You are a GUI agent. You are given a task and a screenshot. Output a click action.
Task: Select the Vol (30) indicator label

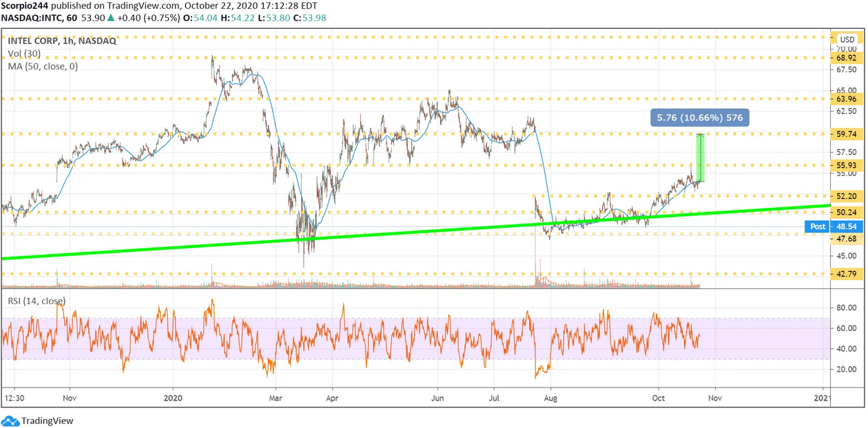(x=24, y=54)
